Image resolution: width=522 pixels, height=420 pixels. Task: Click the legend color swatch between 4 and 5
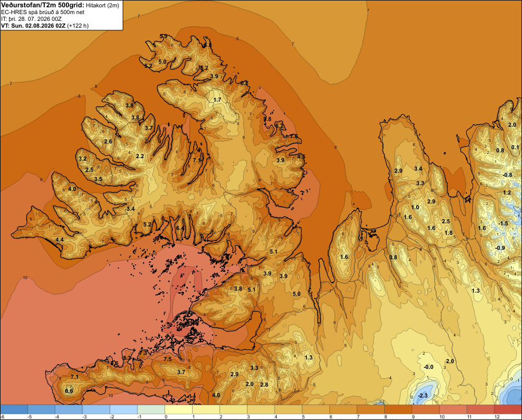click(x=288, y=410)
